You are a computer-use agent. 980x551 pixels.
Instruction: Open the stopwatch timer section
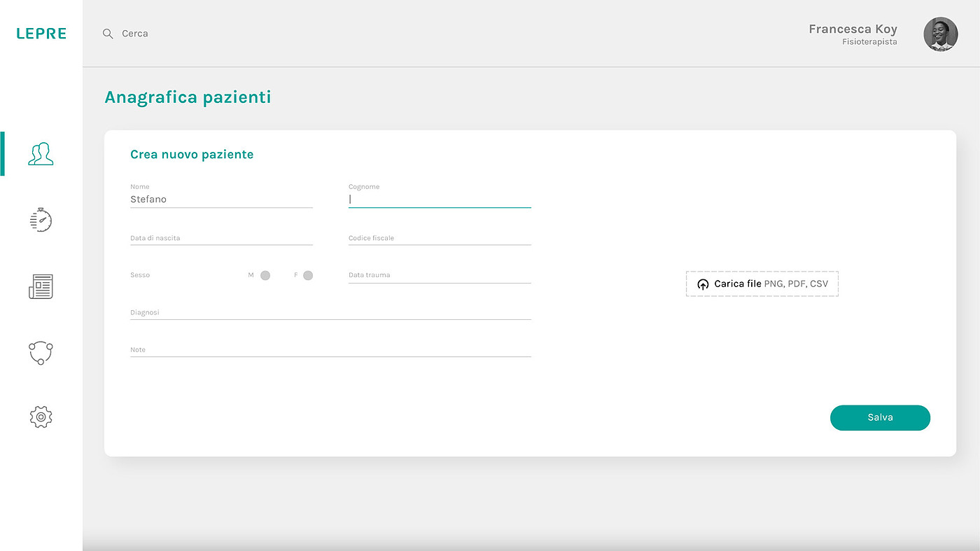[x=41, y=220]
